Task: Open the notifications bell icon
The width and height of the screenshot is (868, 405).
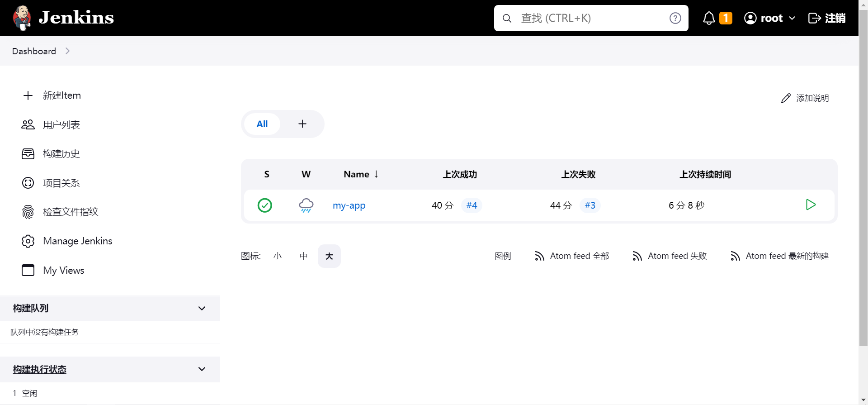Action: [x=709, y=18]
